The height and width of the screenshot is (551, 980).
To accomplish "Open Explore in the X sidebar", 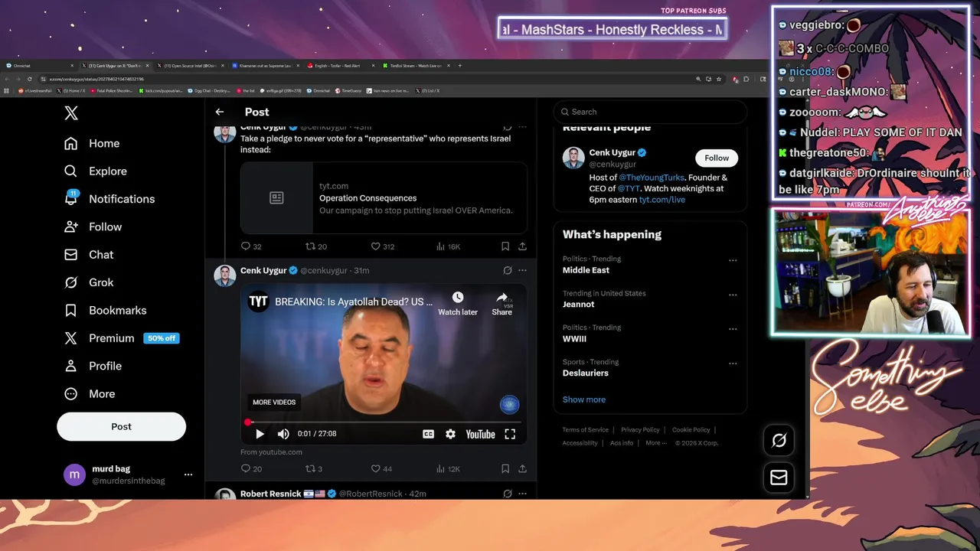I will 96,171.
